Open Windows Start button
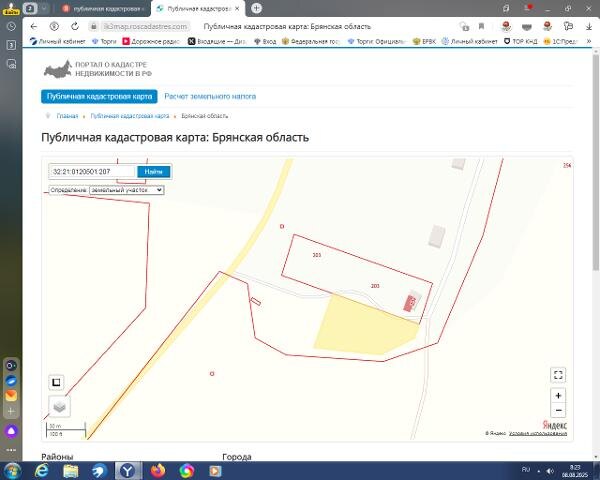600x480 pixels. point(12,471)
